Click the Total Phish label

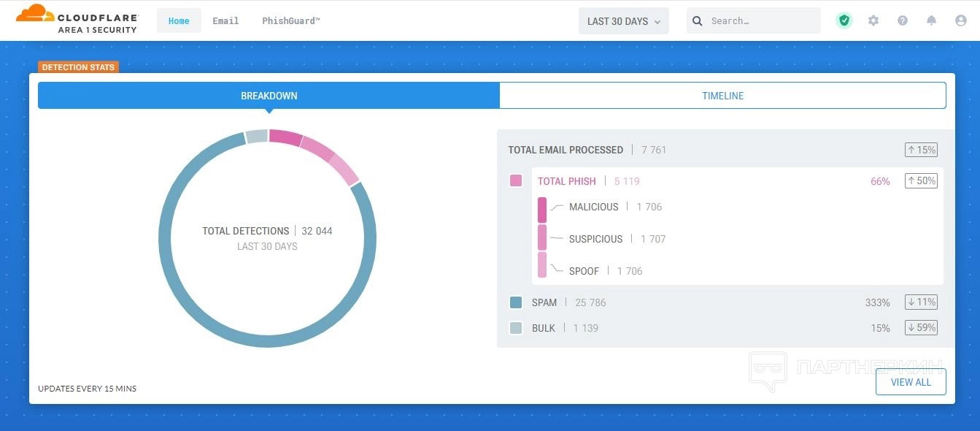(567, 181)
